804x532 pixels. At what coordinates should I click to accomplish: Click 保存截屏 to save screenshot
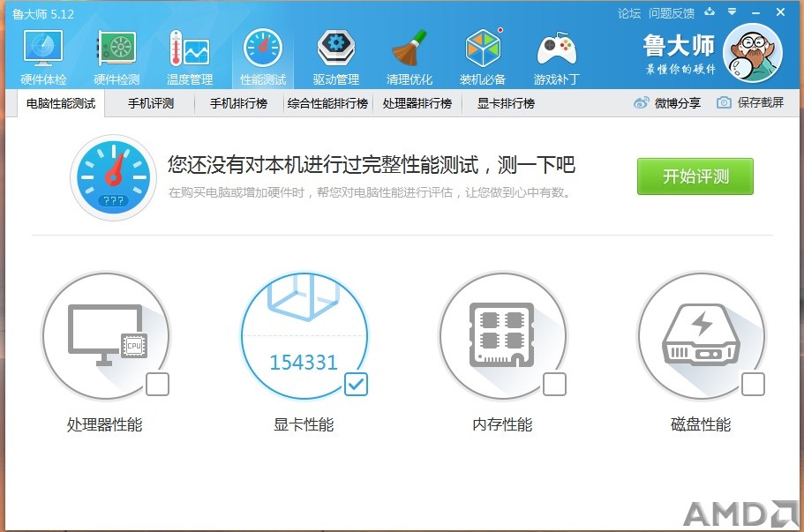point(750,102)
